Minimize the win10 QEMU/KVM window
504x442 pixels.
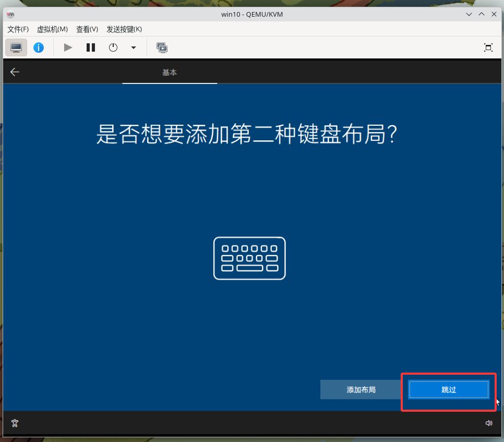pos(469,14)
